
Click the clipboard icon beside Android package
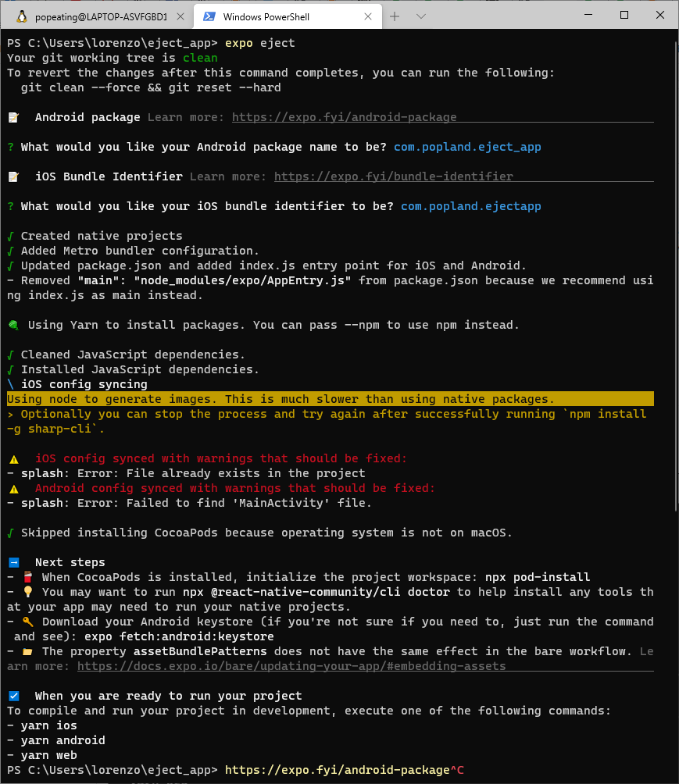click(x=13, y=116)
